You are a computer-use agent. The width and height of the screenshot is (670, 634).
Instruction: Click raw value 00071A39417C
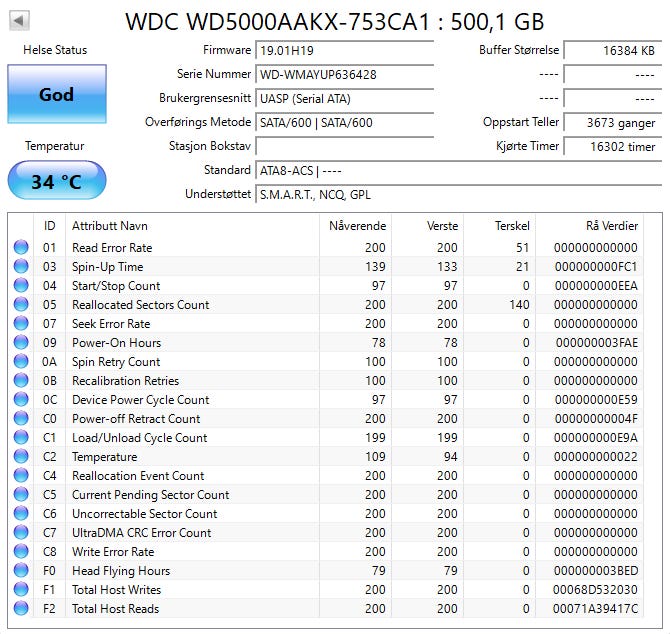[x=595, y=609]
